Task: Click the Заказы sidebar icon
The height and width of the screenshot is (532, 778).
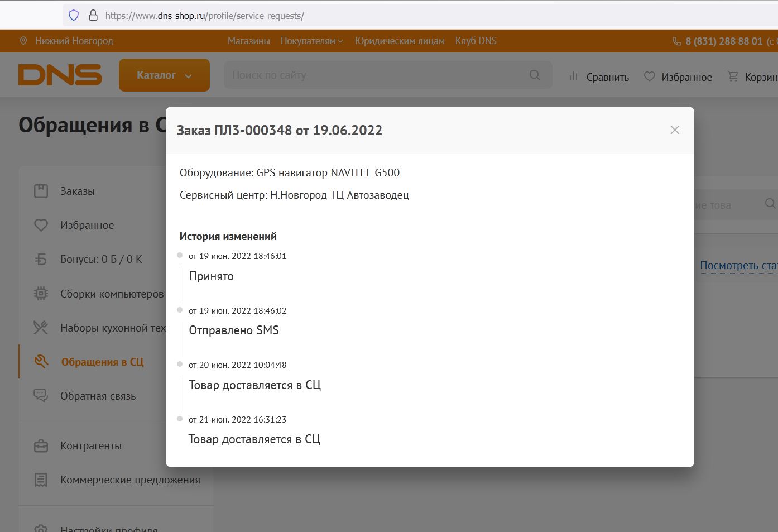Action: point(41,191)
